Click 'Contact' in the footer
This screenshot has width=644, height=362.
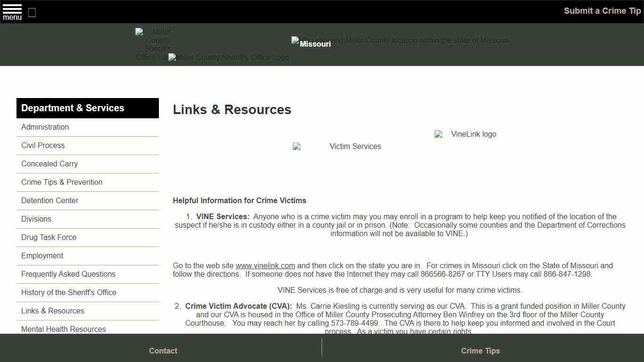pos(163,351)
